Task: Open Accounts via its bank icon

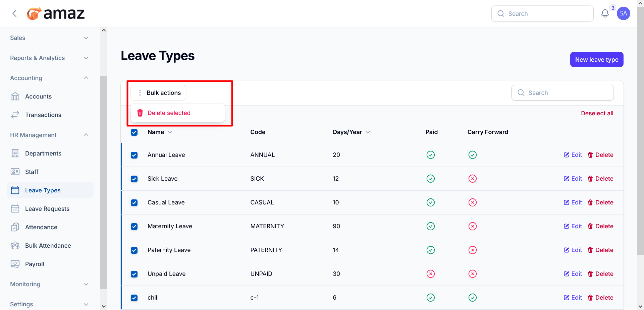Action: tap(15, 97)
